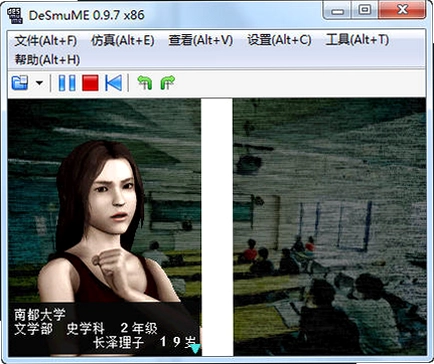Screen dimensions: 434x364
Task: Rotate display counterclockwise with left green arrow
Action: (145, 82)
